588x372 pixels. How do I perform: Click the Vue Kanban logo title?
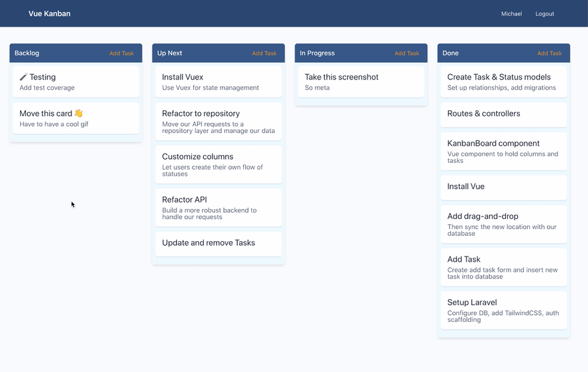click(49, 13)
